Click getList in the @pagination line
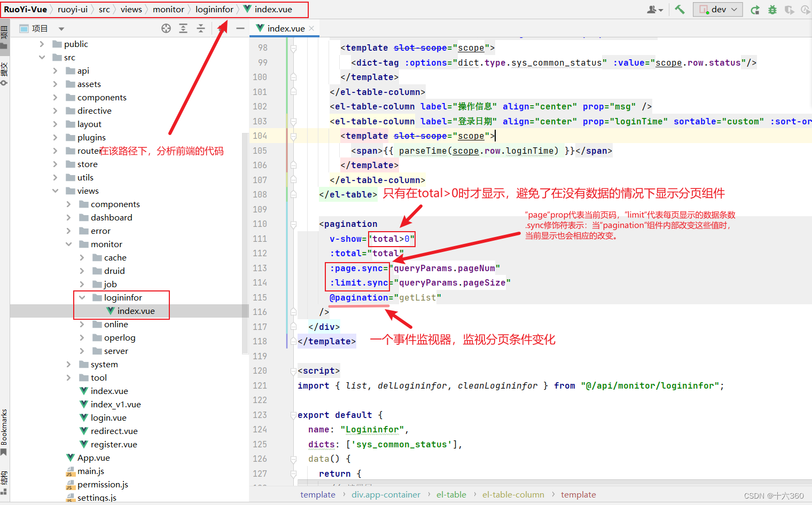This screenshot has width=812, height=505. pos(418,297)
